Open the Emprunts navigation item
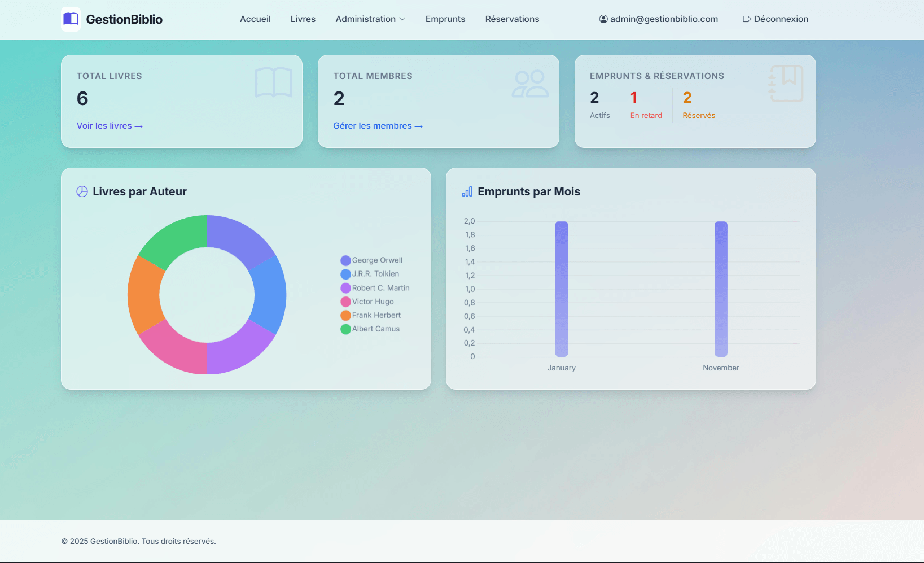Viewport: 924px width, 563px height. coord(445,19)
